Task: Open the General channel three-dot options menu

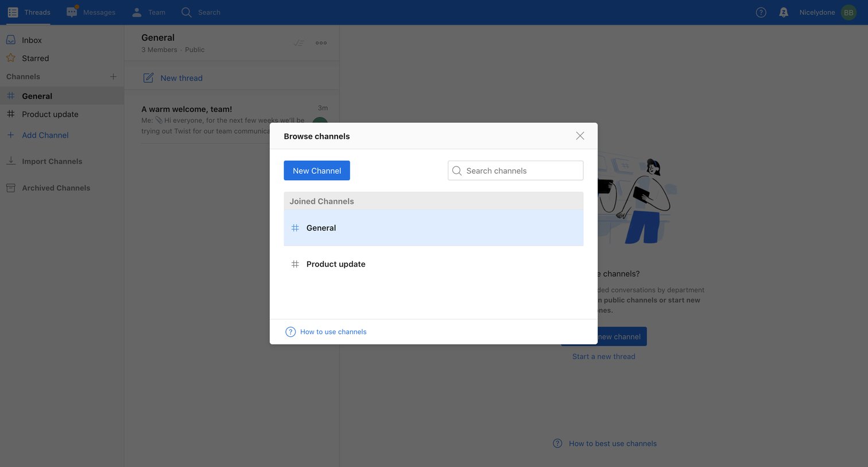Action: click(321, 43)
